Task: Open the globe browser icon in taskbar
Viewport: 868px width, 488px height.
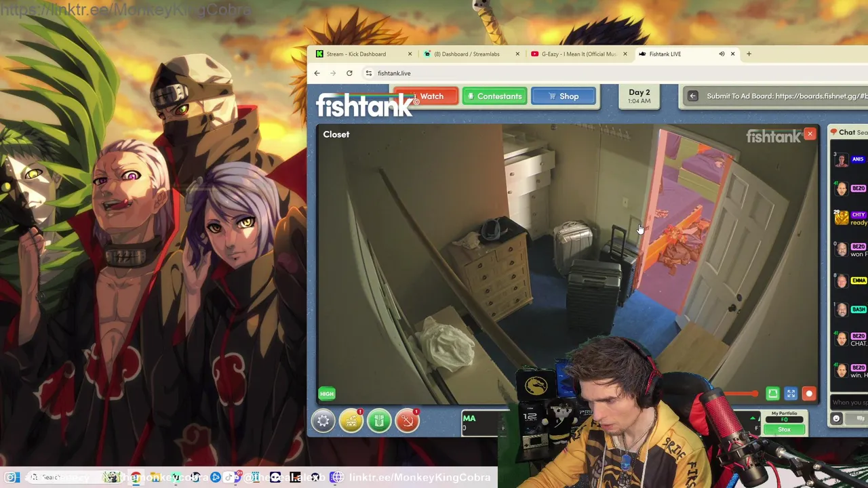Action: [x=337, y=478]
